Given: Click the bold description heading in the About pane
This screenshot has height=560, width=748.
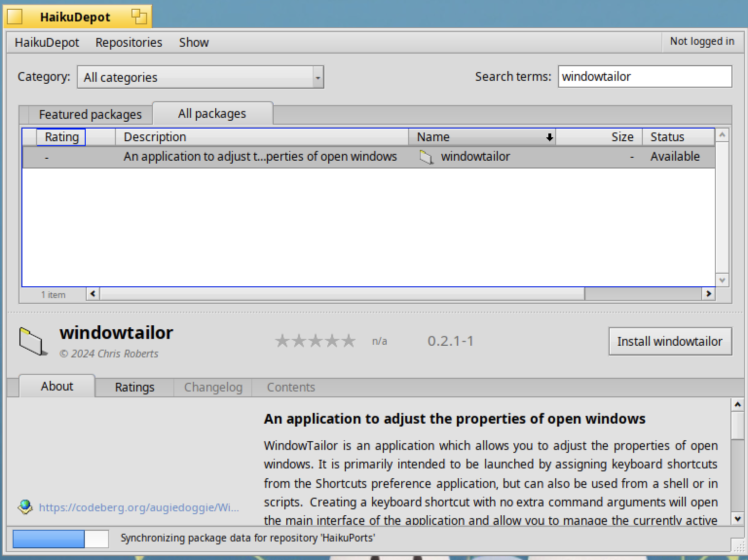Looking at the screenshot, I should 454,419.
